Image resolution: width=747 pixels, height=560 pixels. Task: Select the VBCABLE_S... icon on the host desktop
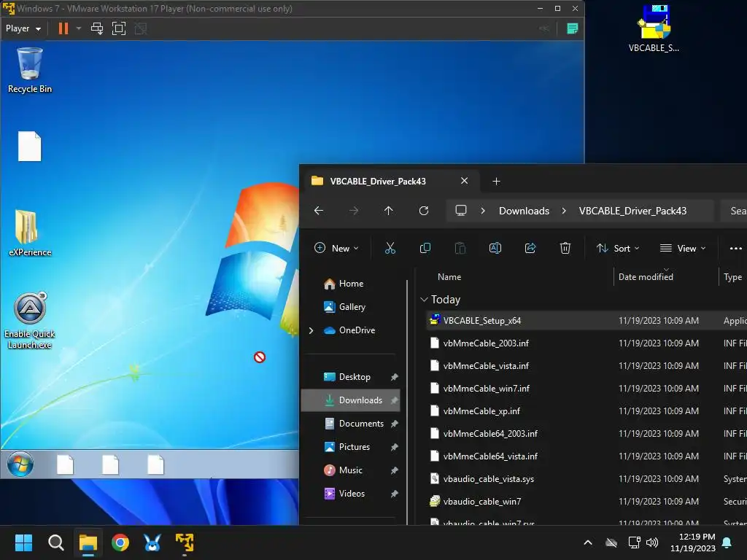tap(654, 28)
